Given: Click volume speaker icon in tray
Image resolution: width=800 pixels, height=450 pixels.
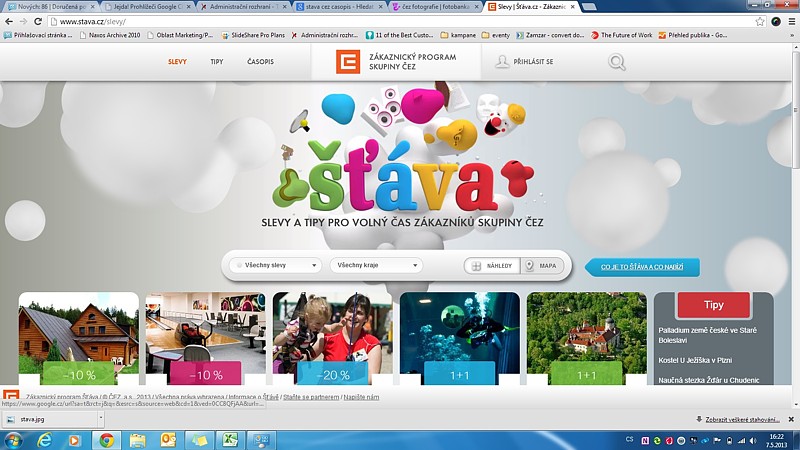Looking at the screenshot, I should 753,440.
